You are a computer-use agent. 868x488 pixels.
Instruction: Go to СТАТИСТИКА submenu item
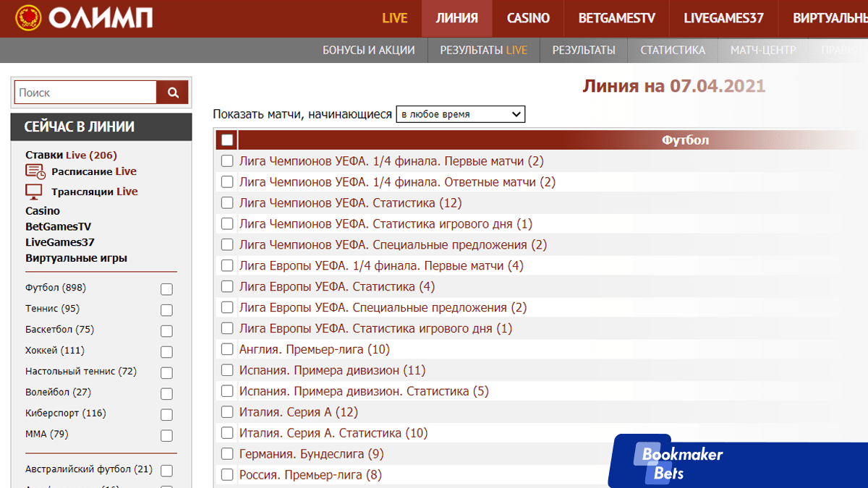673,50
